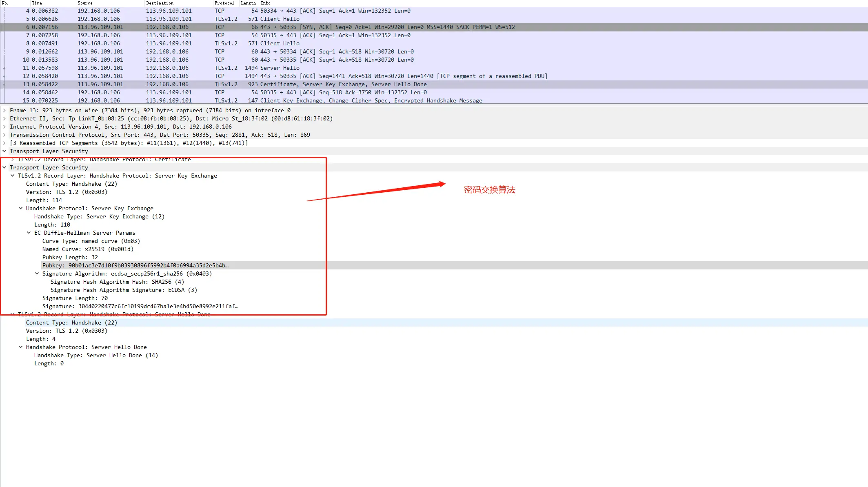
Task: Expand the Ethernet II header row
Action: tap(4, 118)
